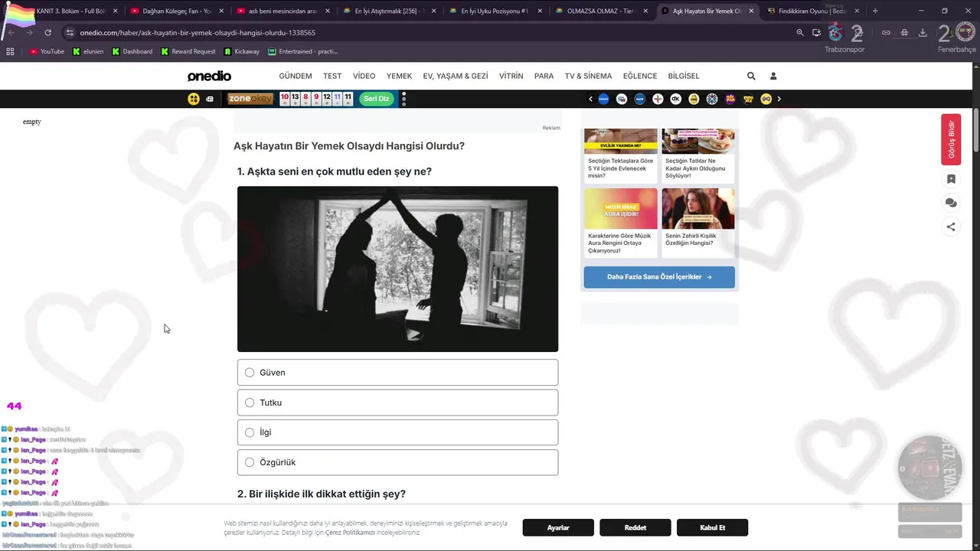Click the dancing couple question image
This screenshot has width=980, height=551.
(x=397, y=269)
